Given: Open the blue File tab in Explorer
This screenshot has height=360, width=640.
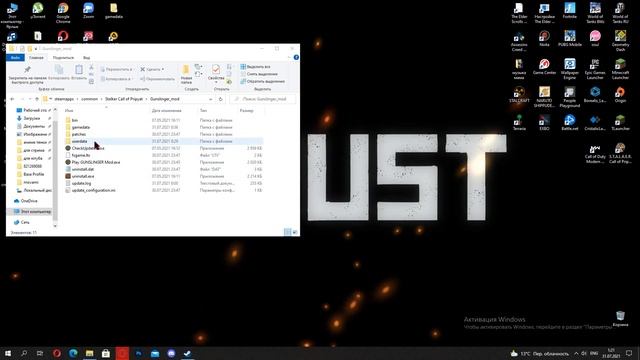Looking at the screenshot, I should click(x=16, y=58).
